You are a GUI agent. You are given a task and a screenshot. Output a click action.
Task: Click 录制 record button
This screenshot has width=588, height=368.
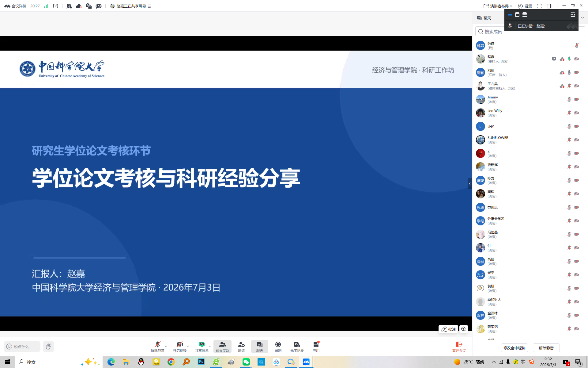[x=278, y=347]
